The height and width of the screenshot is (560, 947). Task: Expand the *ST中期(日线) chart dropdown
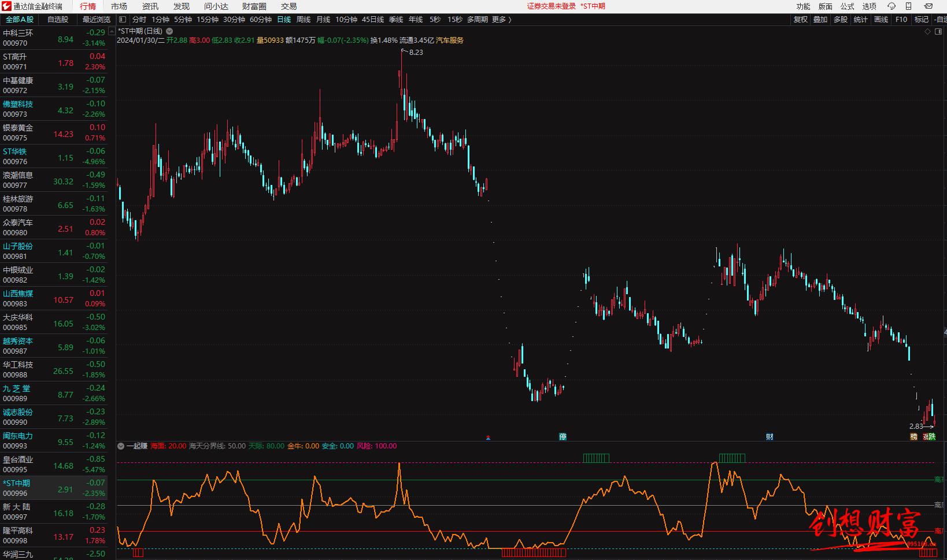point(169,31)
